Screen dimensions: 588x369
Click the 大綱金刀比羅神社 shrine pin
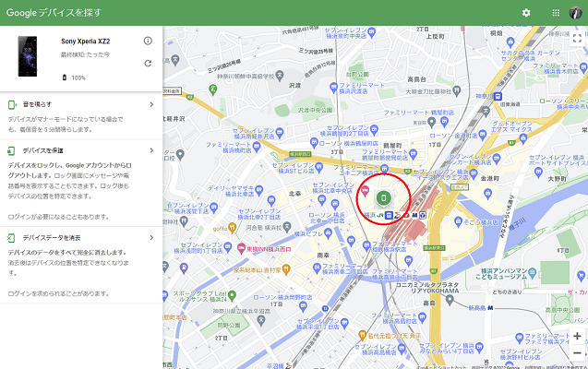coord(457,90)
